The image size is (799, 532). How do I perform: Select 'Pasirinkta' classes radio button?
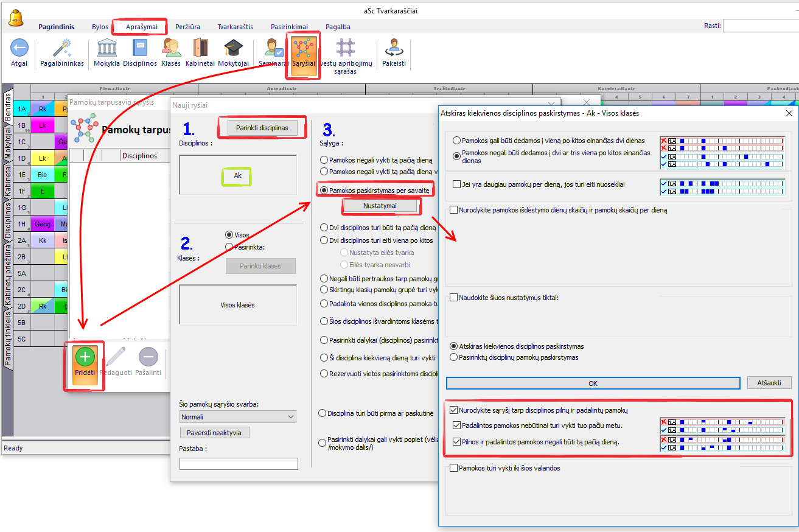(229, 247)
